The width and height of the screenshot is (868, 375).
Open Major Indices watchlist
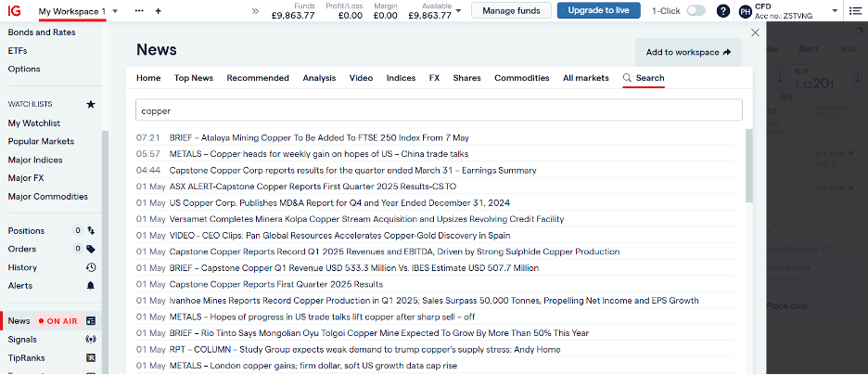(35, 160)
